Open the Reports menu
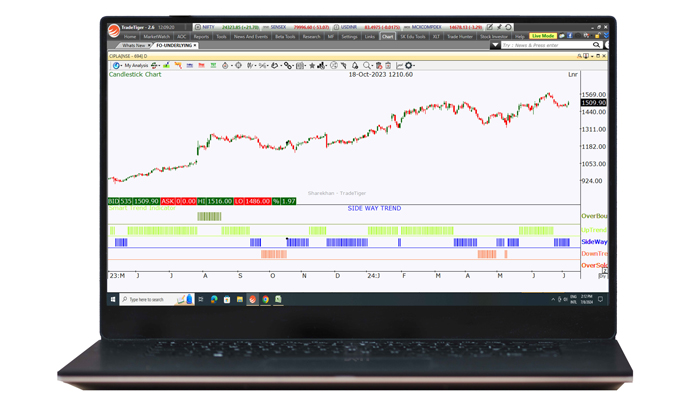Viewport: 700px width, 402px height. pos(201,37)
